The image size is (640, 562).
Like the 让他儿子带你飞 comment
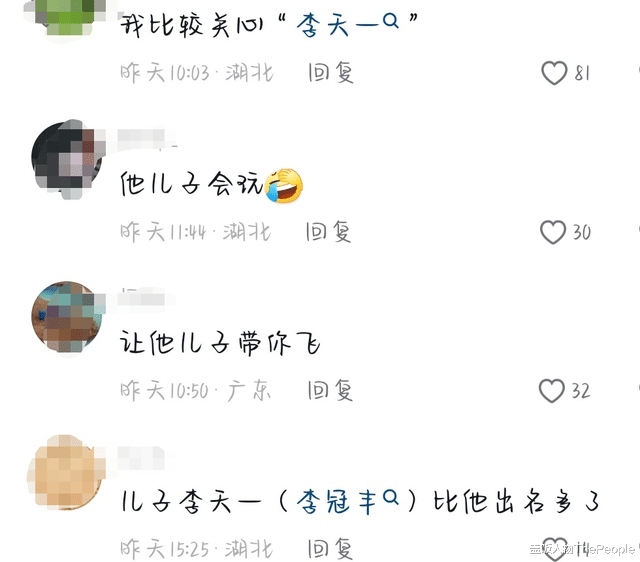pos(551,391)
